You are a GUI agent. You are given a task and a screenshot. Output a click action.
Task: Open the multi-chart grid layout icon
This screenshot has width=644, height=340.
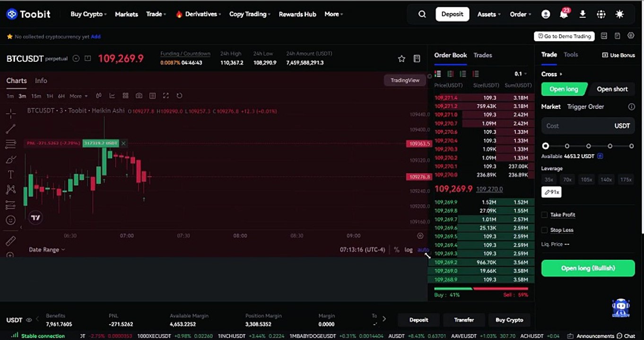click(x=125, y=96)
